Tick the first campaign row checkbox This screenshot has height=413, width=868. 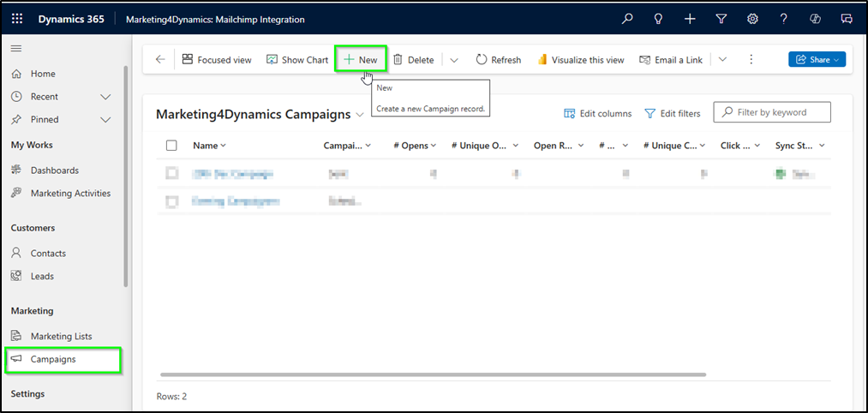click(171, 174)
